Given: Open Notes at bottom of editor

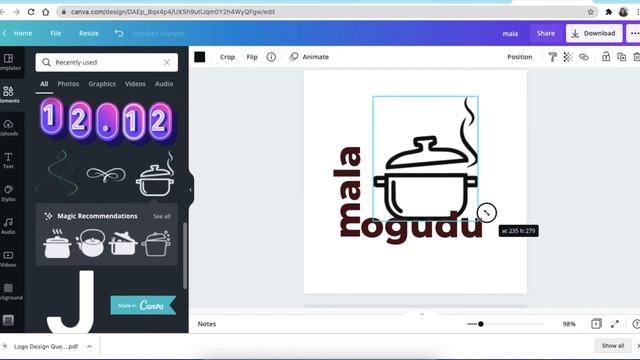Looking at the screenshot, I should click(207, 324).
